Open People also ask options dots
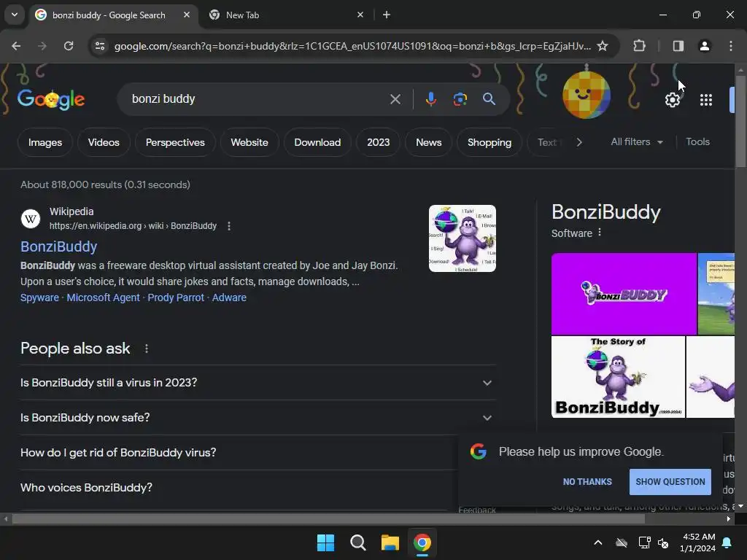Screen dimensions: 747x560 (x=147, y=349)
